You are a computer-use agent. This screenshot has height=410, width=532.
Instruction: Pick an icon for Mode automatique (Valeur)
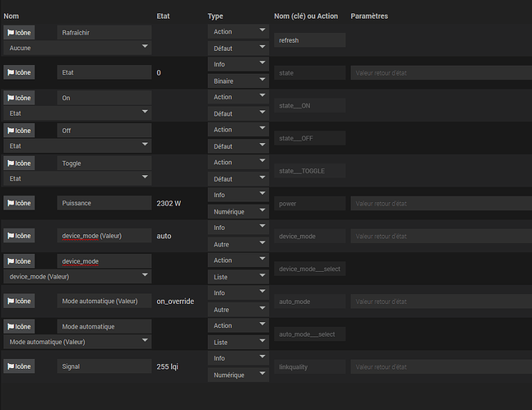click(x=19, y=301)
